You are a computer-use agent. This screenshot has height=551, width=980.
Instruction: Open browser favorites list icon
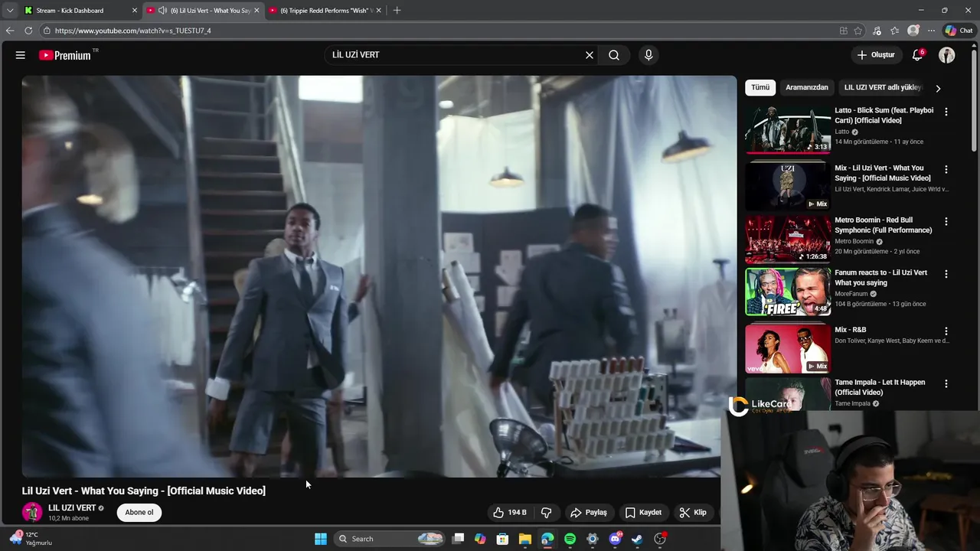point(894,31)
